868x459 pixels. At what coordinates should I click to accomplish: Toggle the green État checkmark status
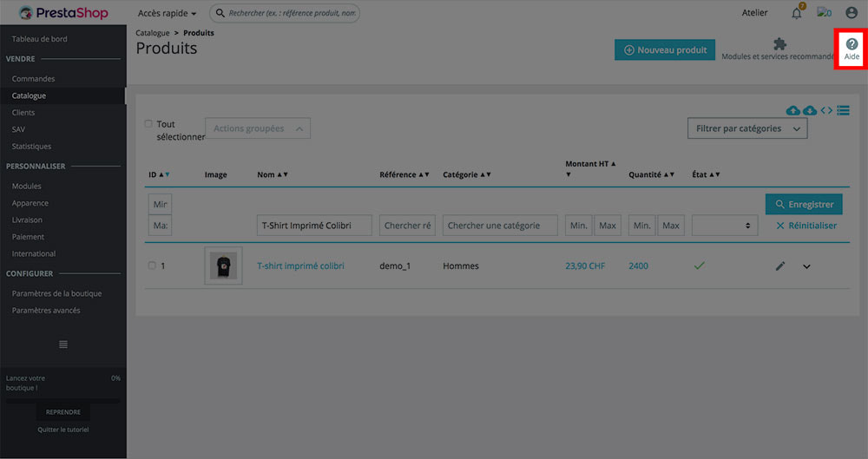pos(699,266)
